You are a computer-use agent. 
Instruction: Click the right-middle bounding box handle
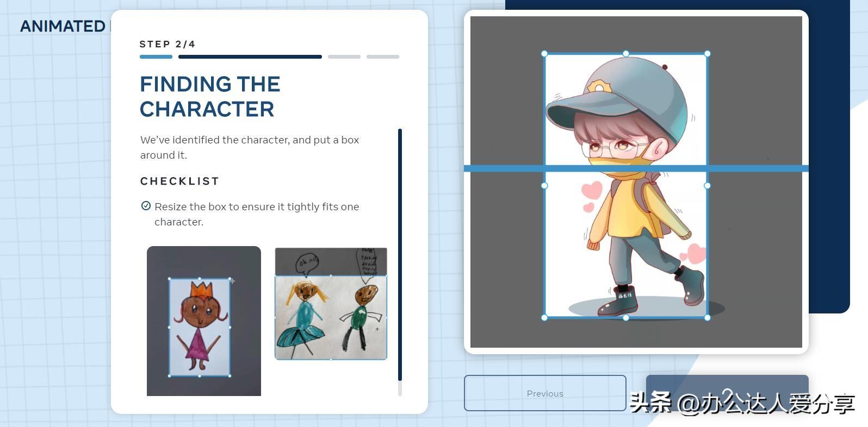707,186
